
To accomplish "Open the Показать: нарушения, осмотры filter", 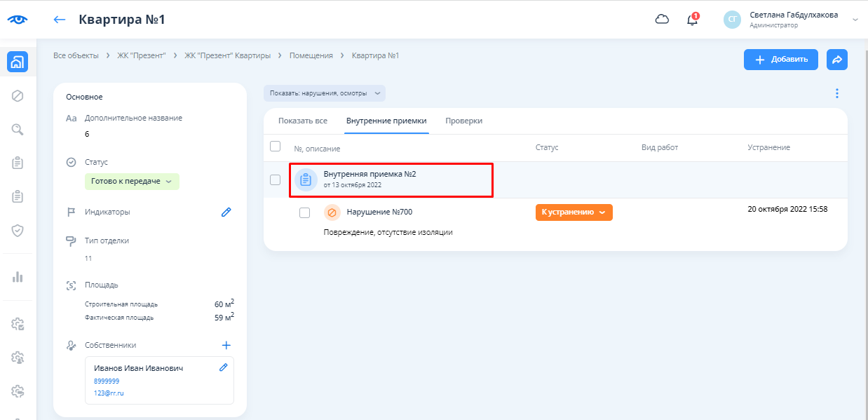I will tap(325, 93).
